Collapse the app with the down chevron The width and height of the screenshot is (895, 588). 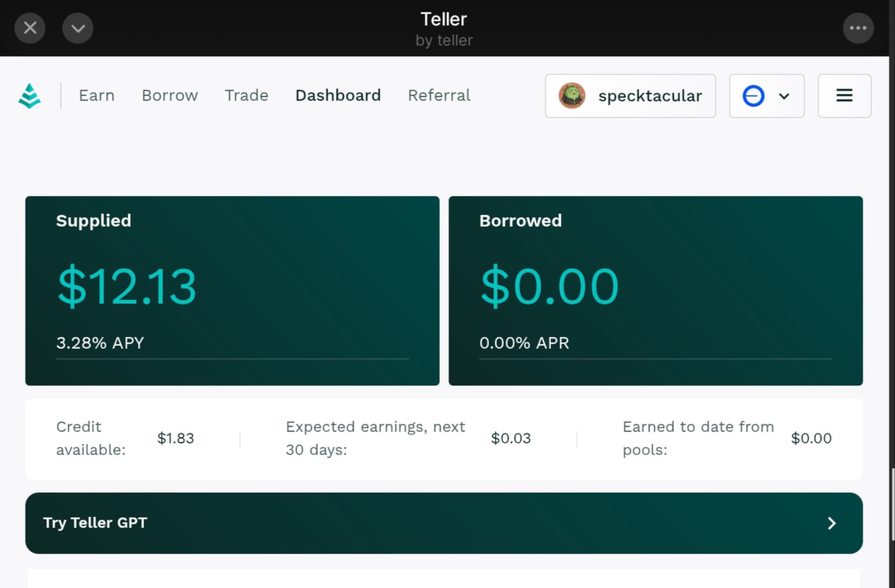(78, 28)
